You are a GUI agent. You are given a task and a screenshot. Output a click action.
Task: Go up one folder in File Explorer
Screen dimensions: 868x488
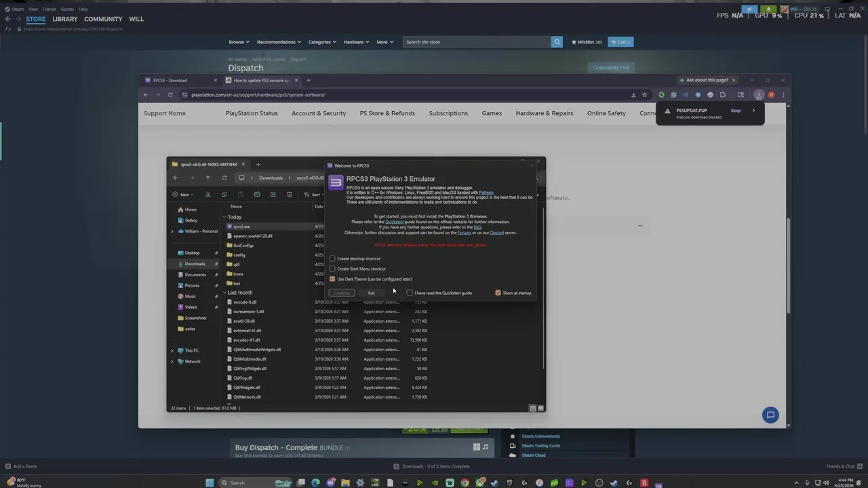coord(208,178)
